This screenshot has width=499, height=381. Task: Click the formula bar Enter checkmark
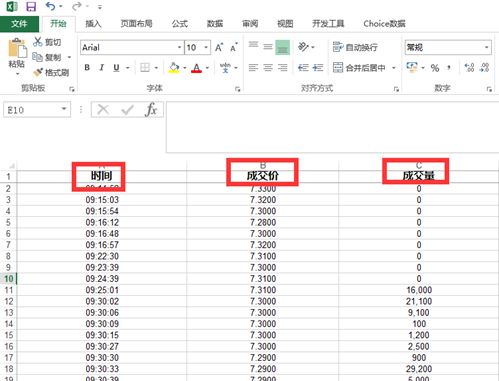click(x=127, y=109)
